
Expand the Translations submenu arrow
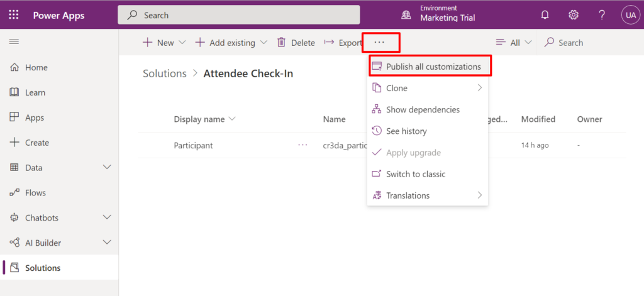coord(479,195)
